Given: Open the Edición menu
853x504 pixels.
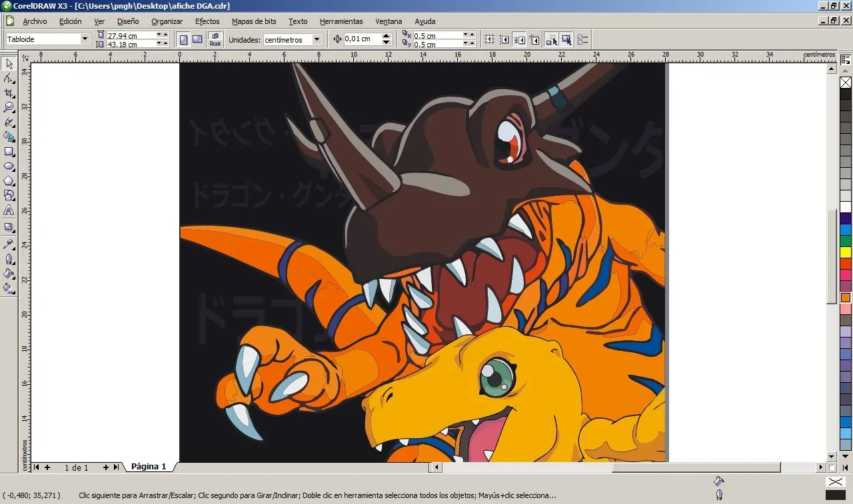Looking at the screenshot, I should click(x=71, y=21).
